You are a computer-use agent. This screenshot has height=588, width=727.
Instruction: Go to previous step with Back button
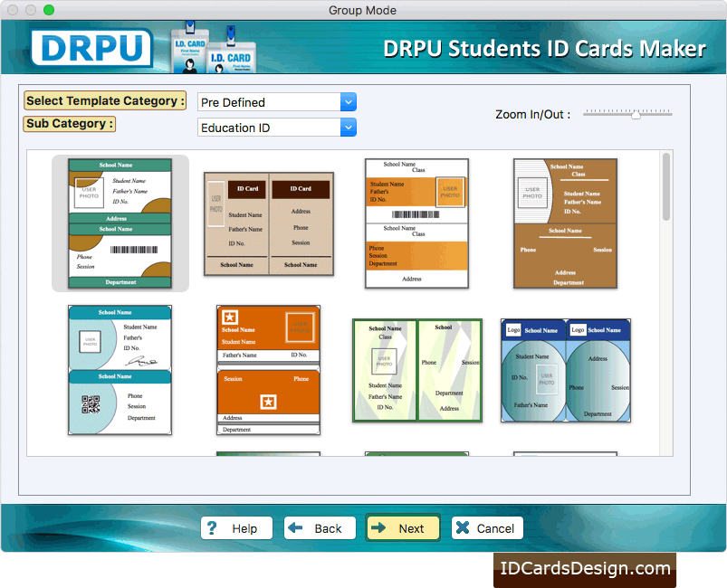320,528
